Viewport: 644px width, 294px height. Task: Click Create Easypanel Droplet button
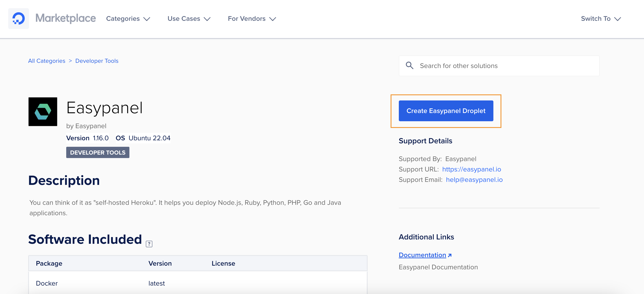446,111
